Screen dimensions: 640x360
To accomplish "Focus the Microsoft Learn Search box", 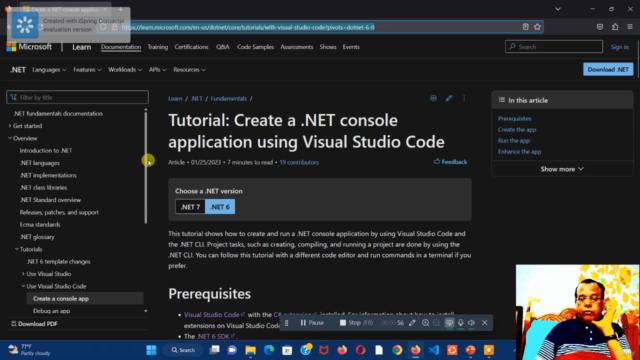I will (554, 47).
